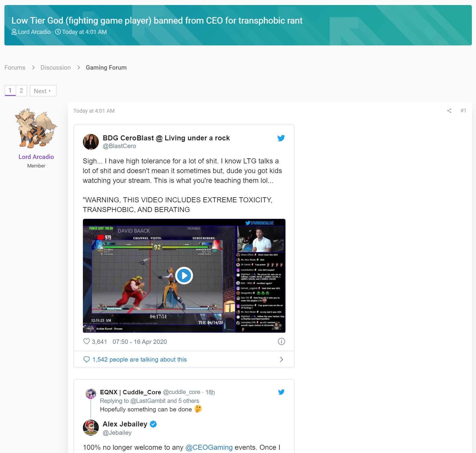Open @BlastCero handle link

pyautogui.click(x=119, y=146)
